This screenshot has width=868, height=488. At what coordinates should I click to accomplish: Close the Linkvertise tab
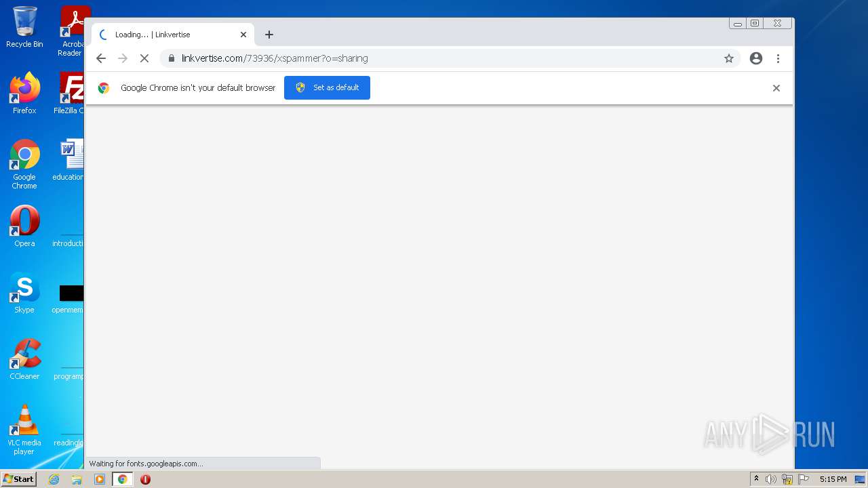coord(243,35)
